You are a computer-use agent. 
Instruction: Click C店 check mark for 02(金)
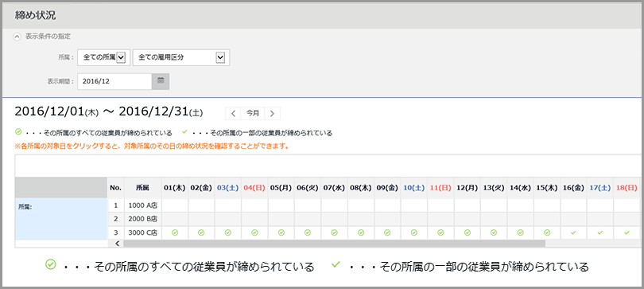pyautogui.click(x=201, y=232)
